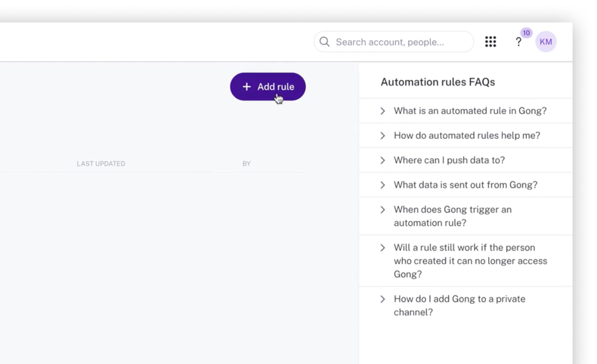Expand chevron for How do automated rules help
Viewport: 597px width, 364px height.
(x=383, y=136)
